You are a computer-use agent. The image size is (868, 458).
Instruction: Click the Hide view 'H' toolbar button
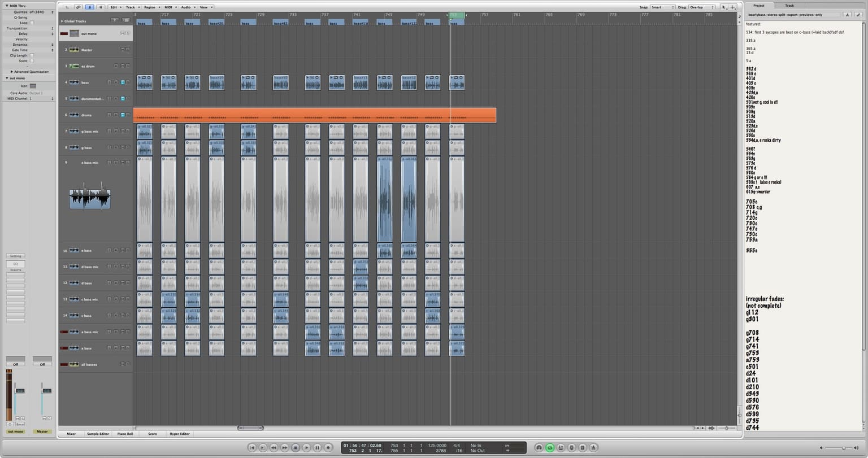point(101,7)
